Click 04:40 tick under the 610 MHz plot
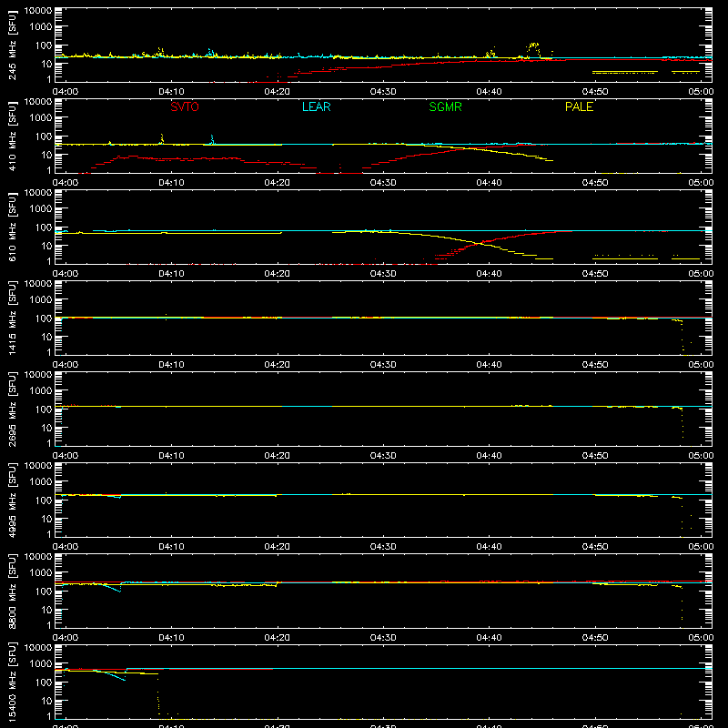The width and height of the screenshot is (728, 728). click(x=489, y=274)
